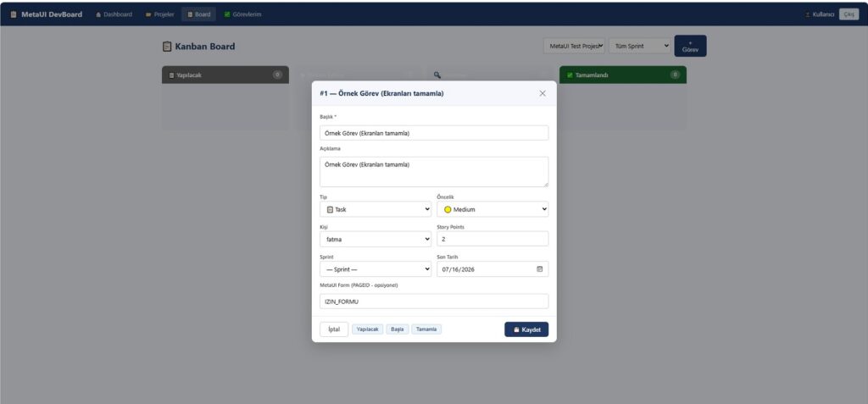
Task: Close the task dialog with the X icon
Action: pyautogui.click(x=542, y=93)
